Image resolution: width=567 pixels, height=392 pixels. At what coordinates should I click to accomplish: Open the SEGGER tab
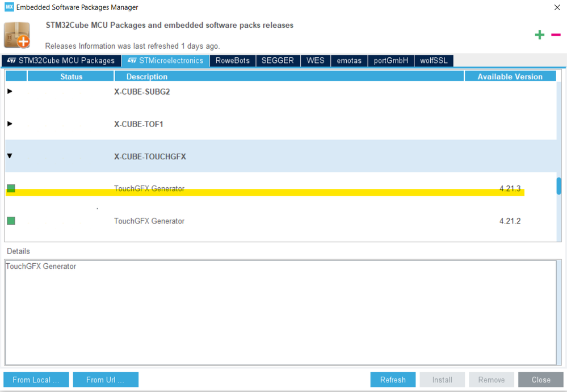pos(278,61)
